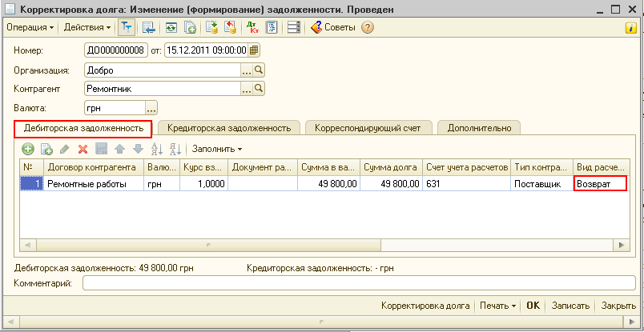644x332 pixels.
Task: Copy the table row icon
Action: pyautogui.click(x=46, y=149)
